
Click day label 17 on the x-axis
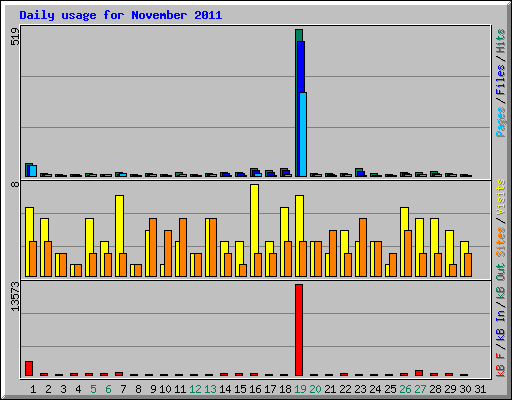pyautogui.click(x=270, y=389)
